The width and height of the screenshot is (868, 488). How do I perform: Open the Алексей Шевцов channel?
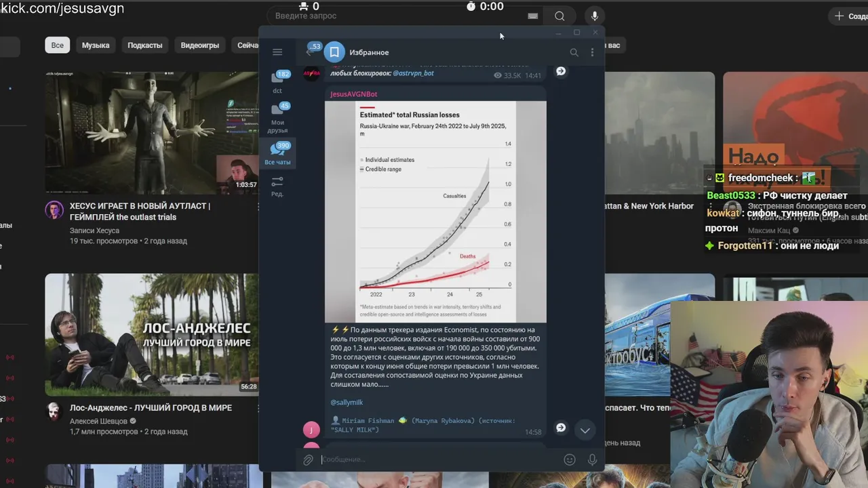(98, 421)
